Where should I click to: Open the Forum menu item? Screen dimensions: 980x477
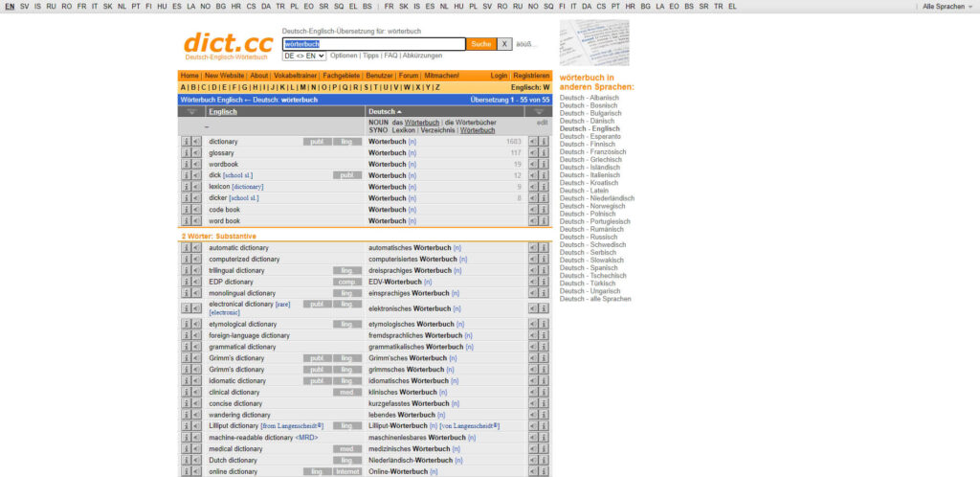click(409, 76)
